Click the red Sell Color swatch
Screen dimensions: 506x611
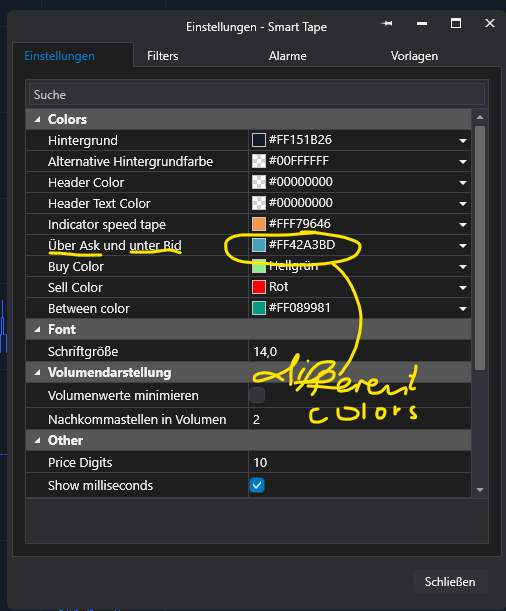(259, 287)
